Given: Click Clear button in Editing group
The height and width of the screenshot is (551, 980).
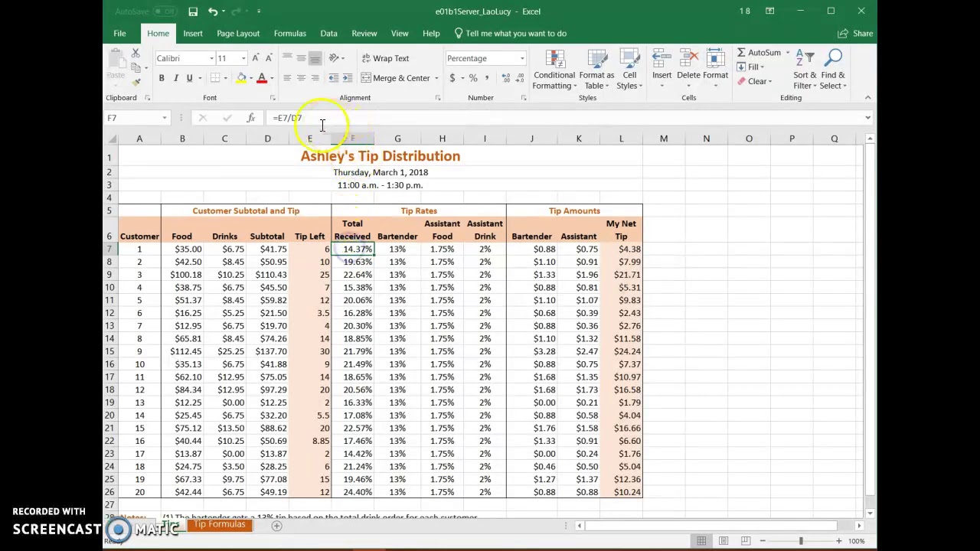Looking at the screenshot, I should [756, 82].
